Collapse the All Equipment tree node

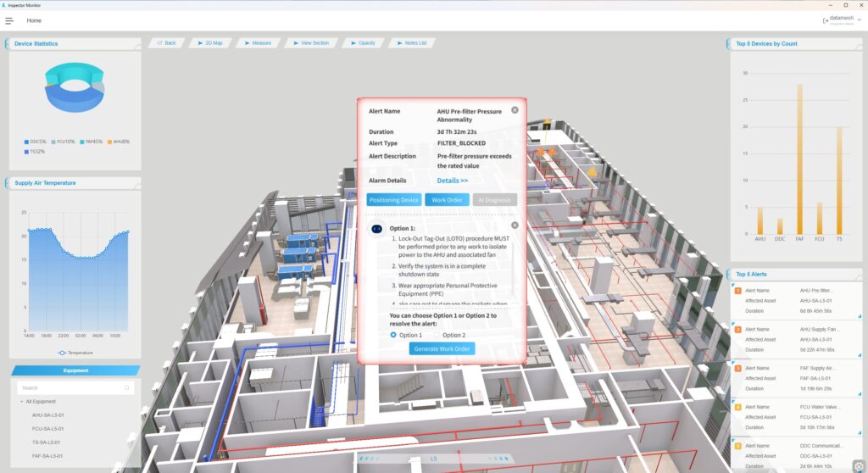tap(22, 402)
